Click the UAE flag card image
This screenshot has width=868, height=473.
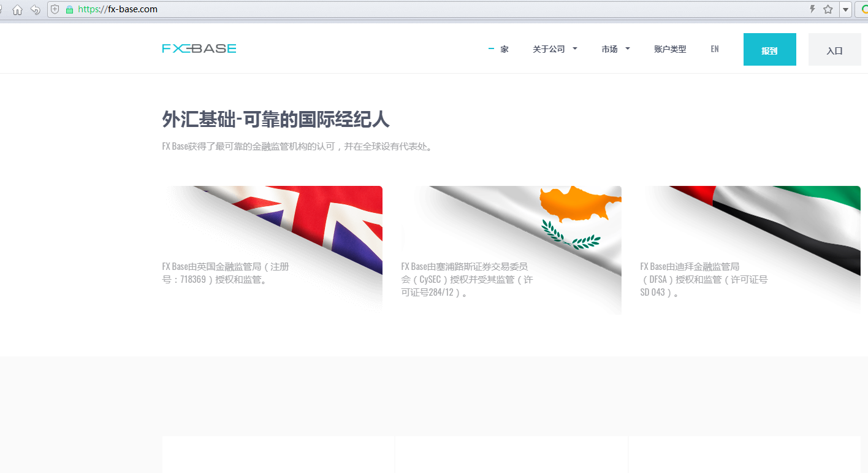(750, 250)
